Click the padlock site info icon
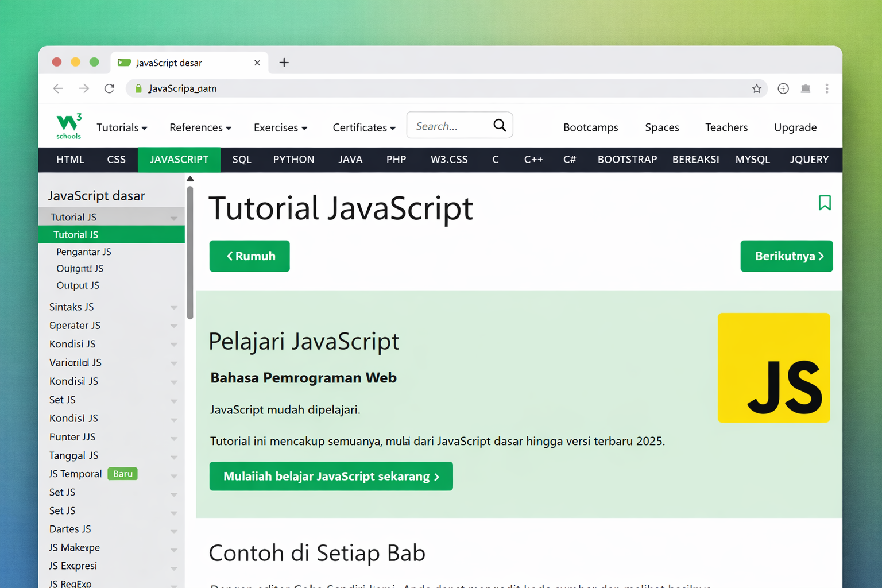Screen dimensions: 882x588 138,88
